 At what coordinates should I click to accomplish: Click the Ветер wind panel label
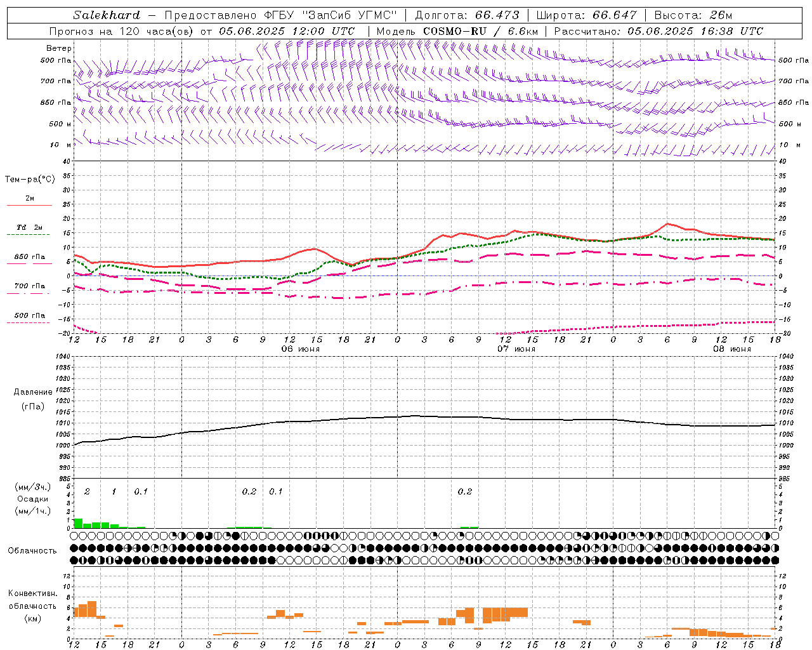point(59,48)
